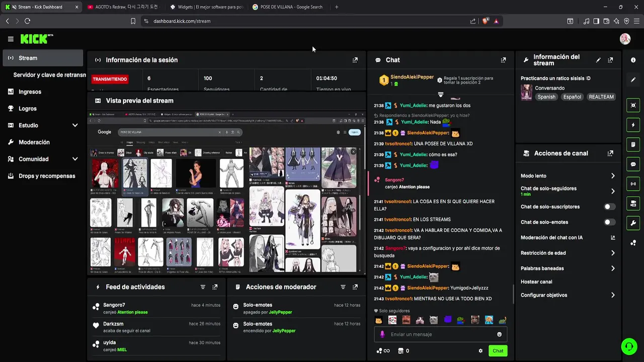Screen dimensions: 644x362
Task: Toggle the document icon in right sidebar
Action: (x=633, y=144)
